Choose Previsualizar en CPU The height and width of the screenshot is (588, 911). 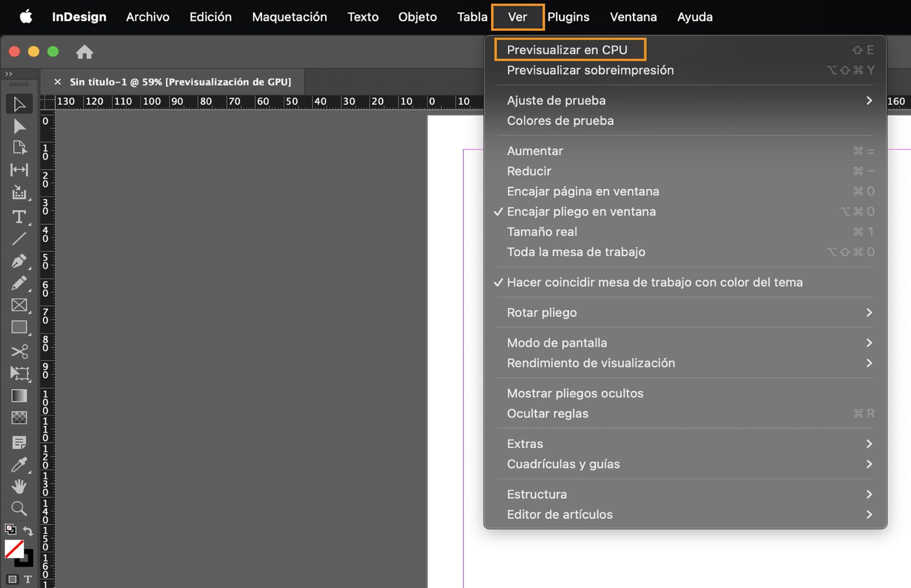tap(567, 49)
